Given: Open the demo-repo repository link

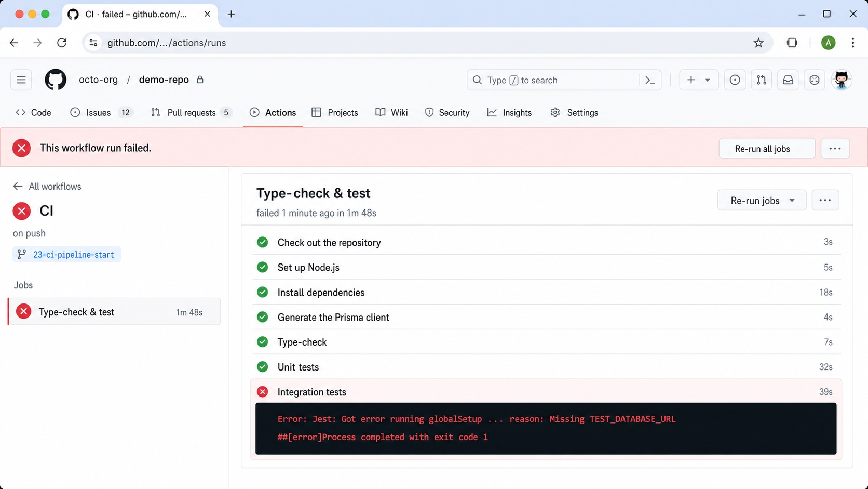Looking at the screenshot, I should (x=164, y=80).
